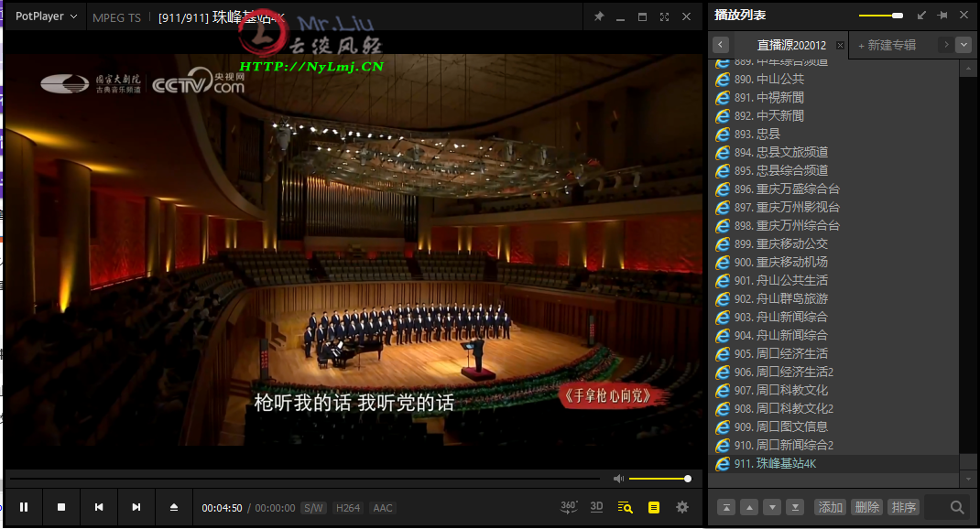The width and height of the screenshot is (980, 529).
Task: Pin the player window on top
Action: (x=599, y=16)
